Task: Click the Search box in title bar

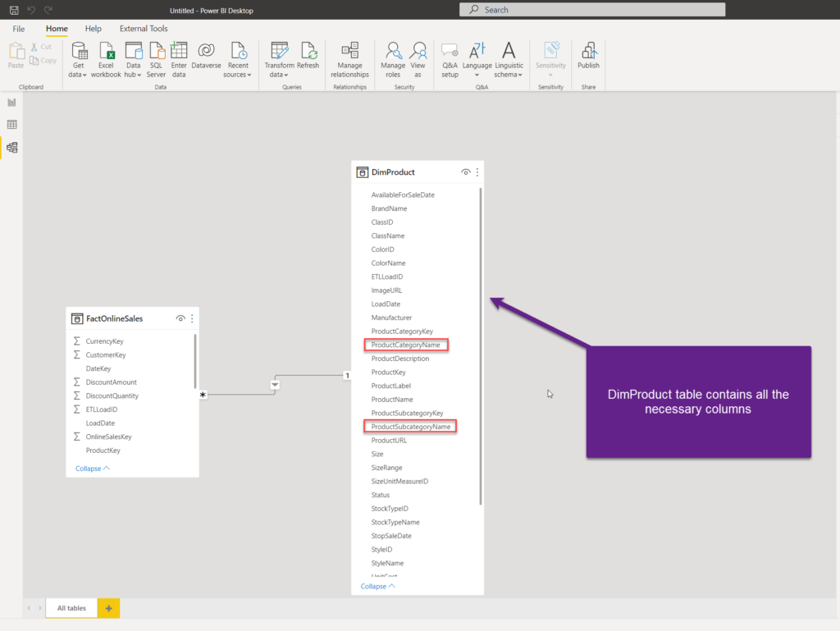Action: click(x=592, y=10)
